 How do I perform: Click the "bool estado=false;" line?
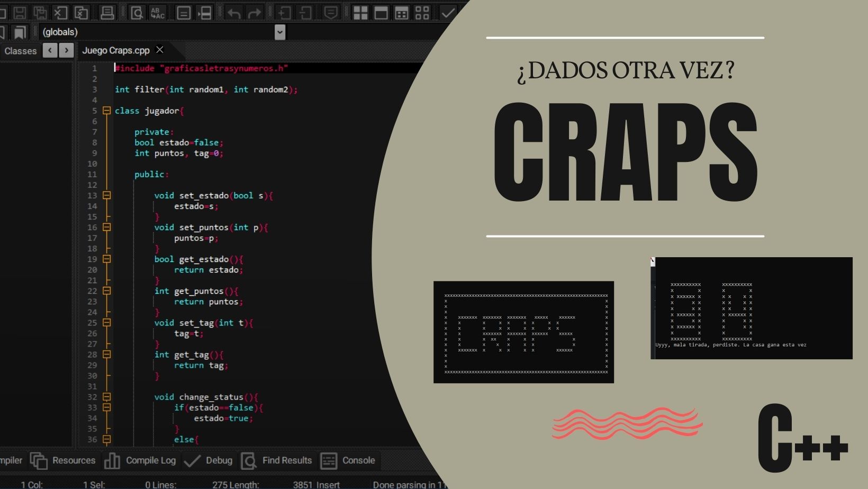179,142
